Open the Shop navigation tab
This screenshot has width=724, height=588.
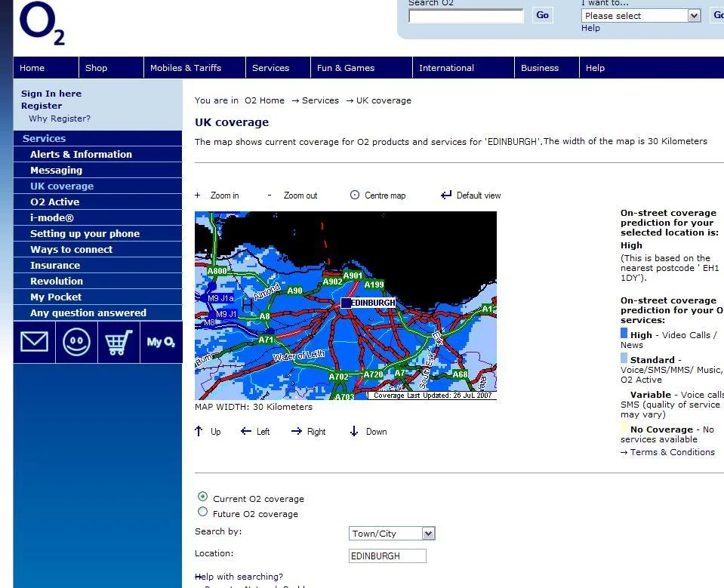111,68
